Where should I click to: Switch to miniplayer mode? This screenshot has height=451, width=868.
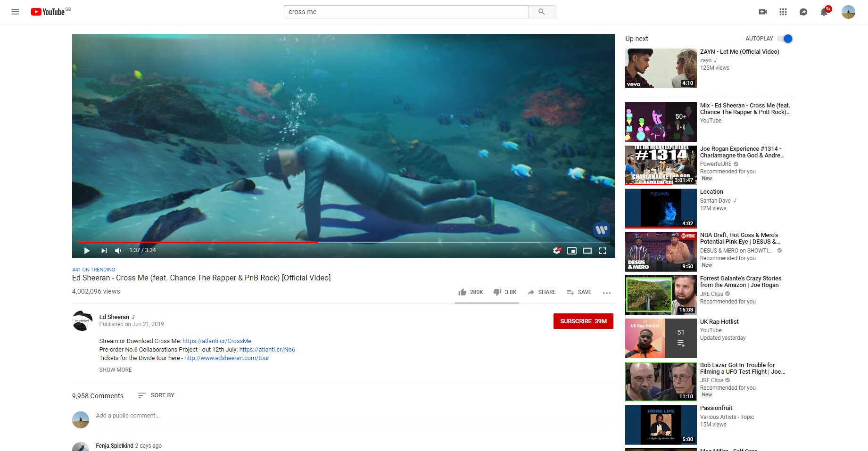pyautogui.click(x=572, y=250)
